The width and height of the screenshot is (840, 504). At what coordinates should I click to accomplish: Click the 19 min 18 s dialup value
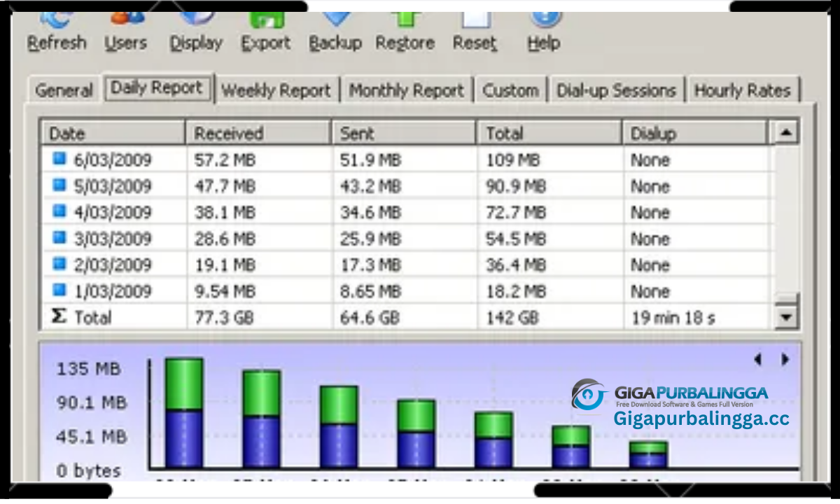673,318
